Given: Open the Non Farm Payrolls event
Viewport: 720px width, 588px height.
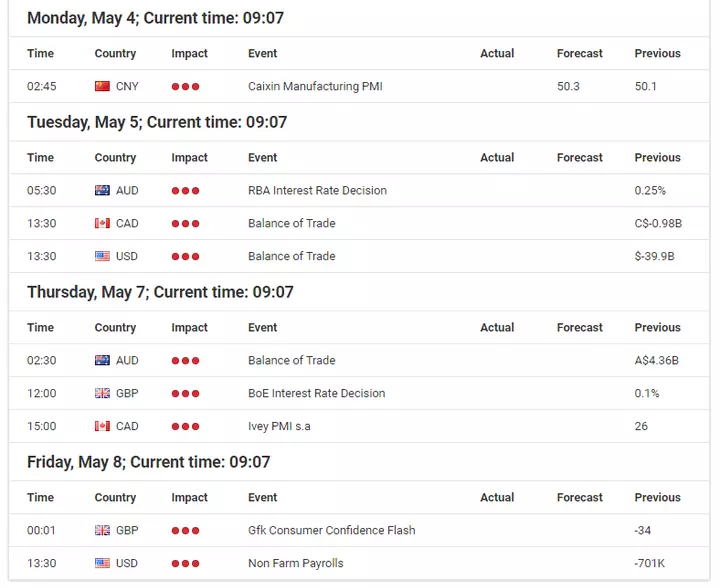Looking at the screenshot, I should (296, 563).
